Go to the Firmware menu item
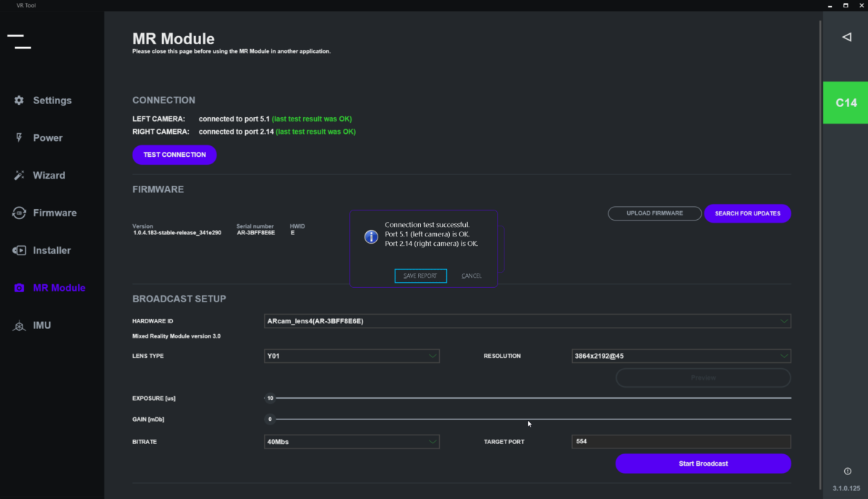This screenshot has width=868, height=499. 54,213
